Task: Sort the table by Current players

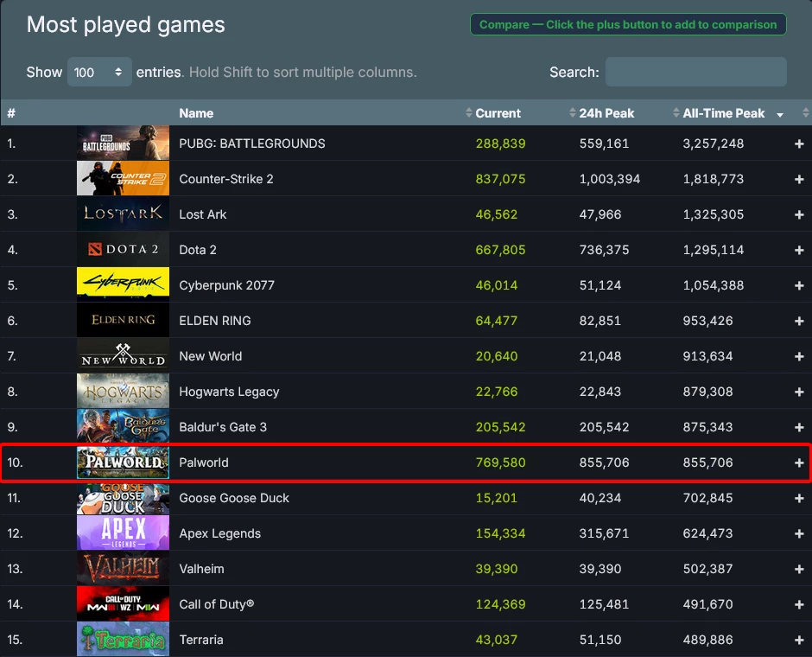Action: point(497,113)
